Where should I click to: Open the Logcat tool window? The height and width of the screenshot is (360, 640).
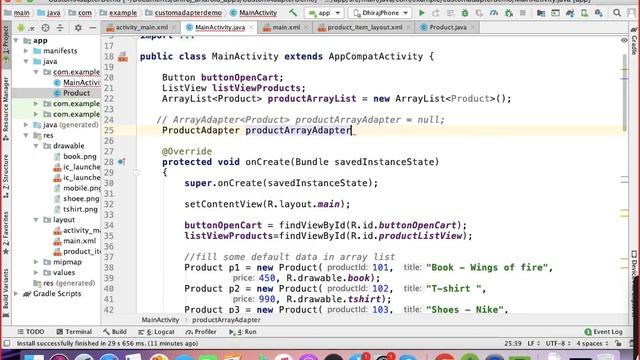coord(156,332)
